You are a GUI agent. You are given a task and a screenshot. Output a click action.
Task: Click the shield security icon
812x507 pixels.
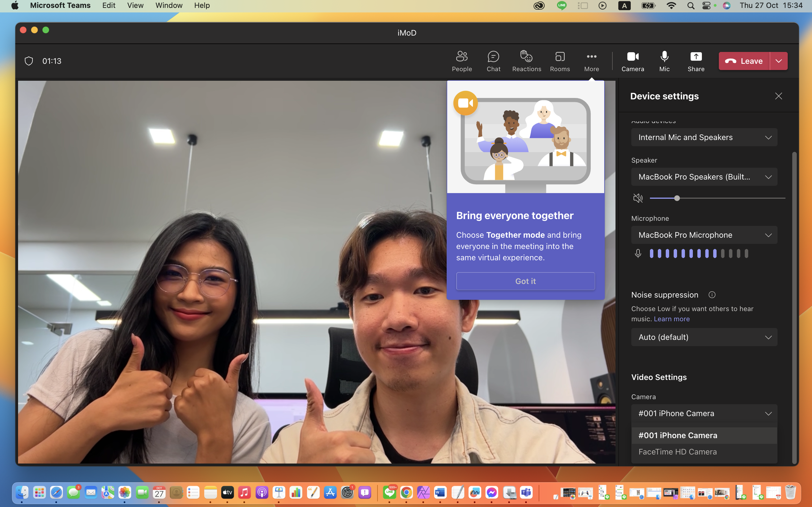[x=29, y=61]
